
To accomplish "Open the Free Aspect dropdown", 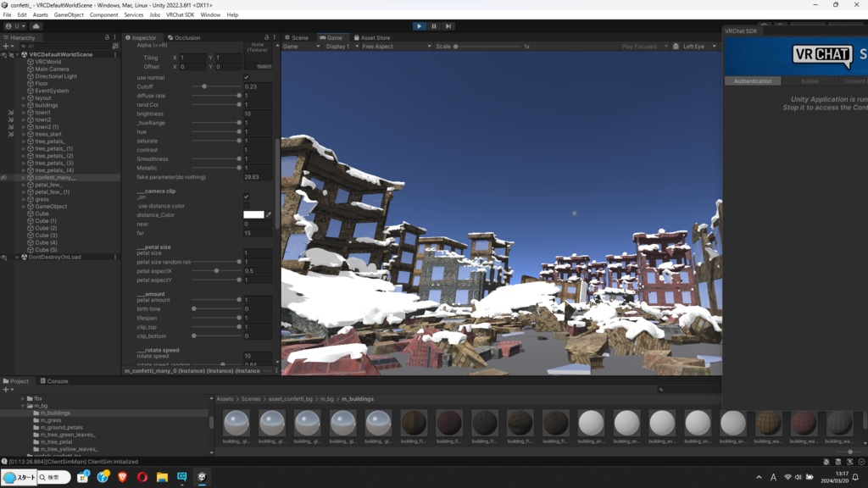I will [397, 47].
